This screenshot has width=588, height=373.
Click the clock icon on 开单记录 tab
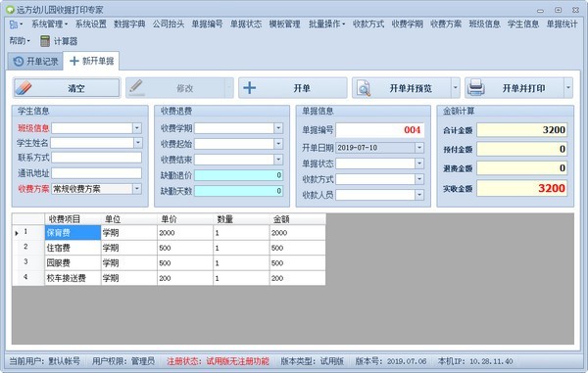click(19, 62)
